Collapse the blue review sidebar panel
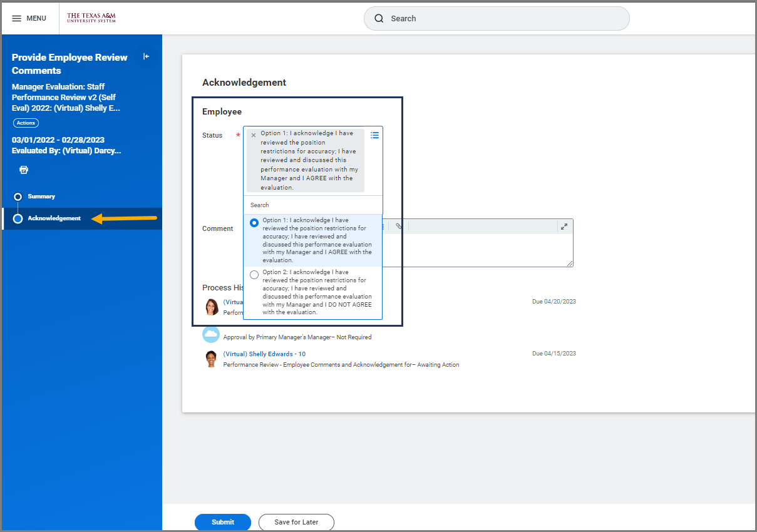757x532 pixels. tap(147, 56)
